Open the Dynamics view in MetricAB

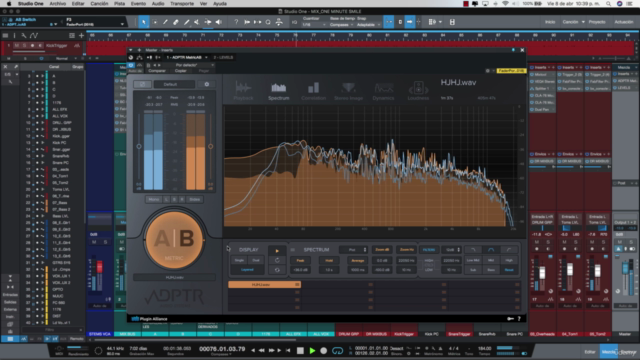[x=383, y=91]
